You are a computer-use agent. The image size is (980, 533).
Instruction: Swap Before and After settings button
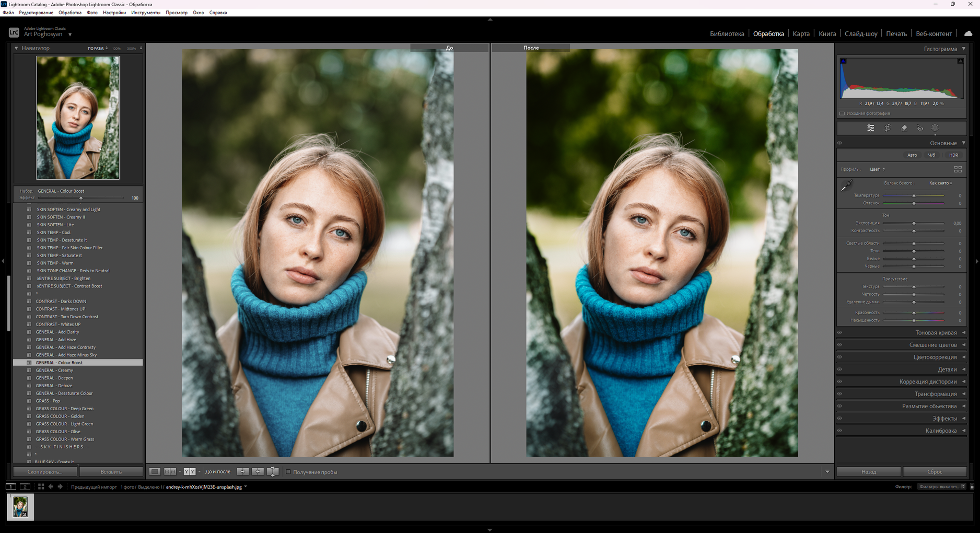click(x=273, y=472)
